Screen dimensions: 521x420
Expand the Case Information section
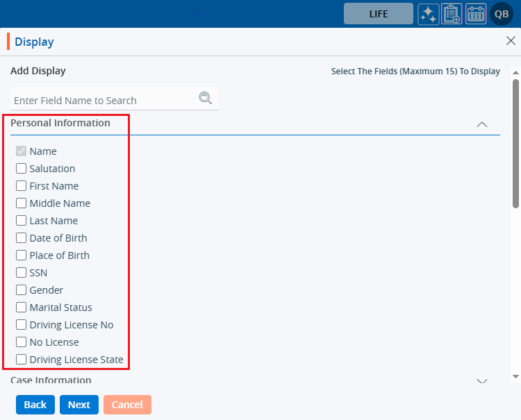482,381
